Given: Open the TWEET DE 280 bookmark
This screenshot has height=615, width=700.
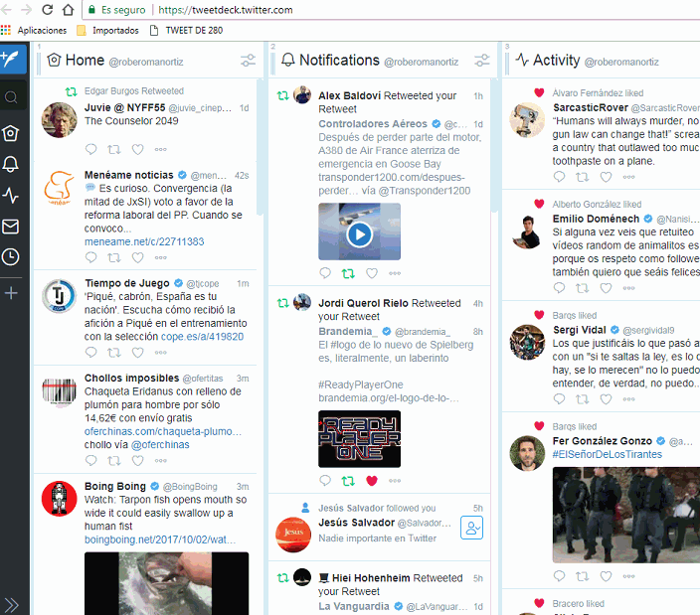Looking at the screenshot, I should (x=186, y=31).
